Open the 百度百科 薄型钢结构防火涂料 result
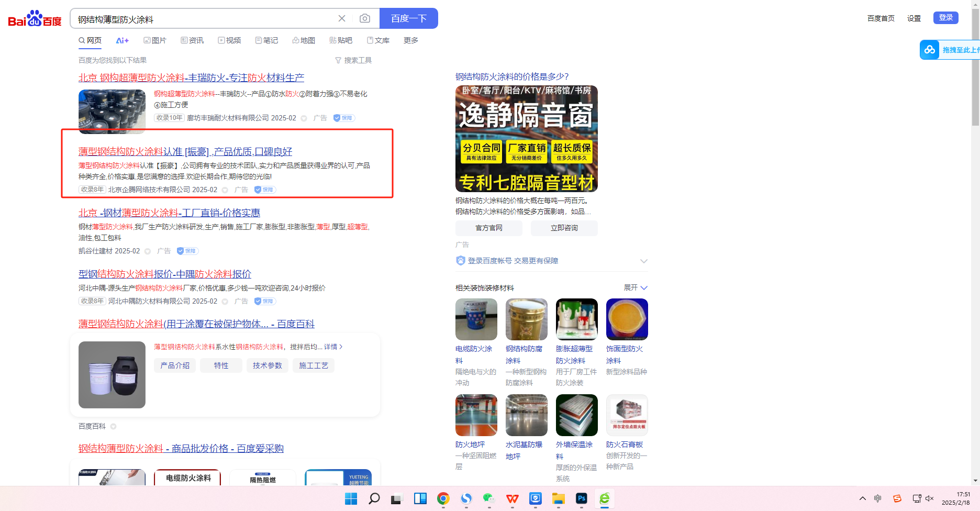The width and height of the screenshot is (980, 511). tap(196, 324)
